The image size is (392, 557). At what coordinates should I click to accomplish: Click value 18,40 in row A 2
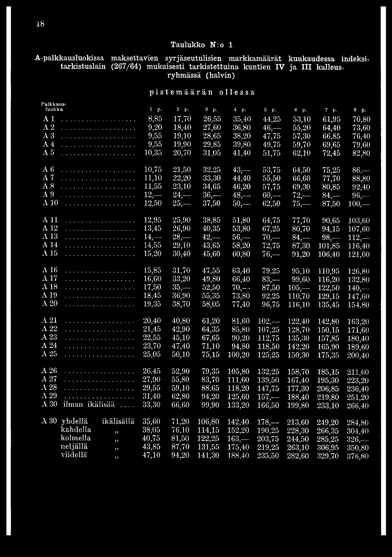182,128
